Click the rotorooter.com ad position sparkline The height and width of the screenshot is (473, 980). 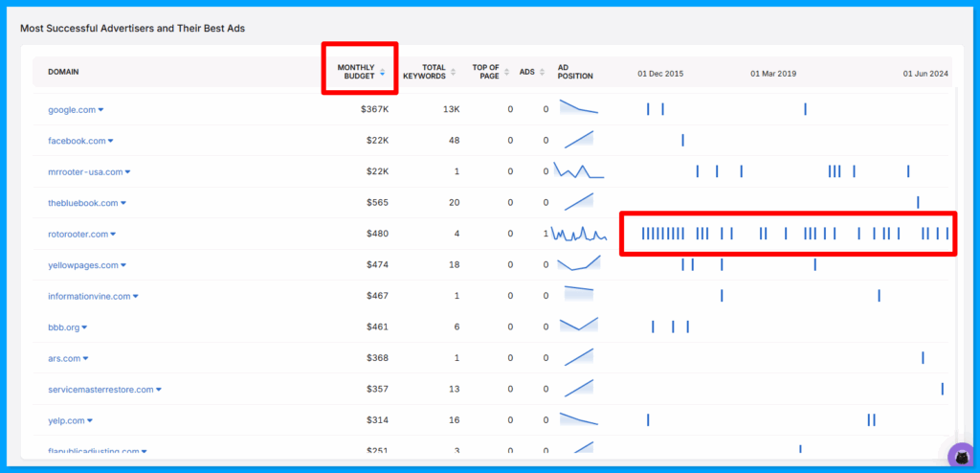(x=579, y=234)
